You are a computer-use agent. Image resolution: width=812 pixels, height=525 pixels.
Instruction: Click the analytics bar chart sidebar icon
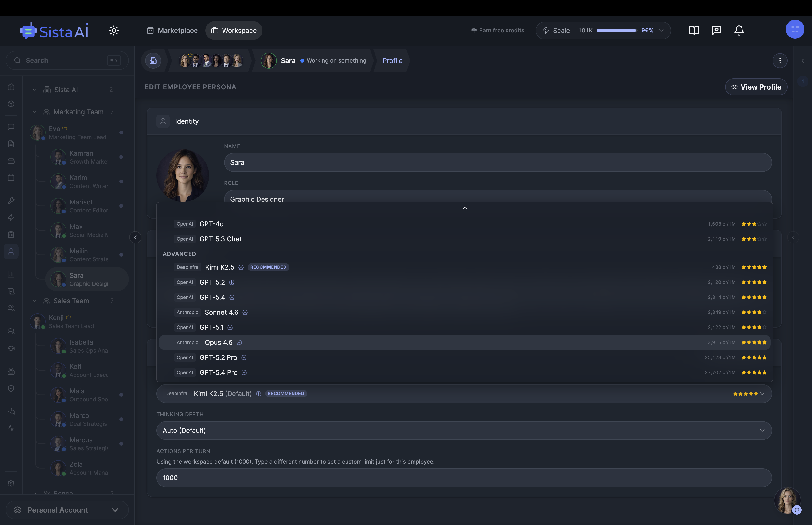[11, 274]
